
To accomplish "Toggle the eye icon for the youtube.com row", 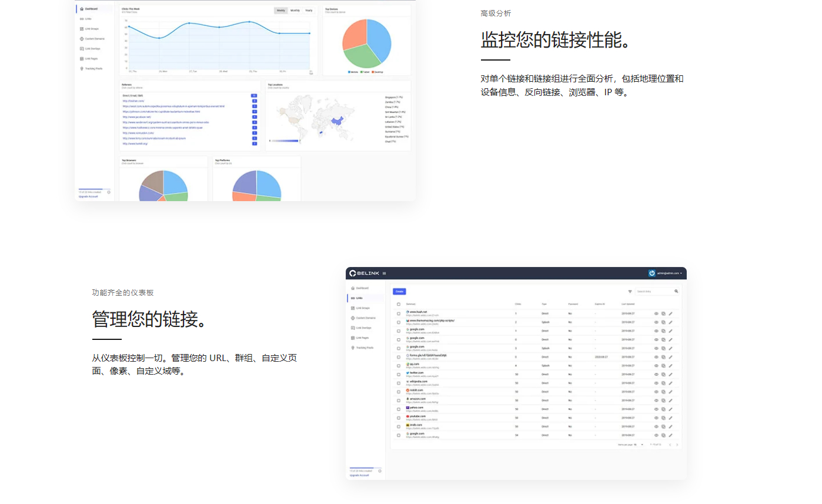I will point(656,418).
